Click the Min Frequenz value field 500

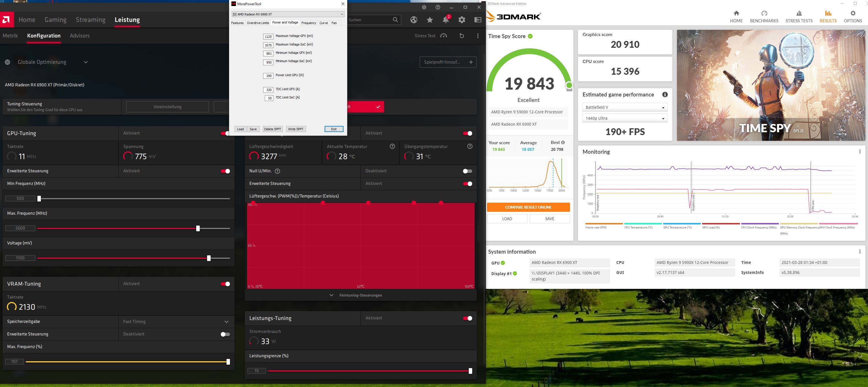(20, 199)
